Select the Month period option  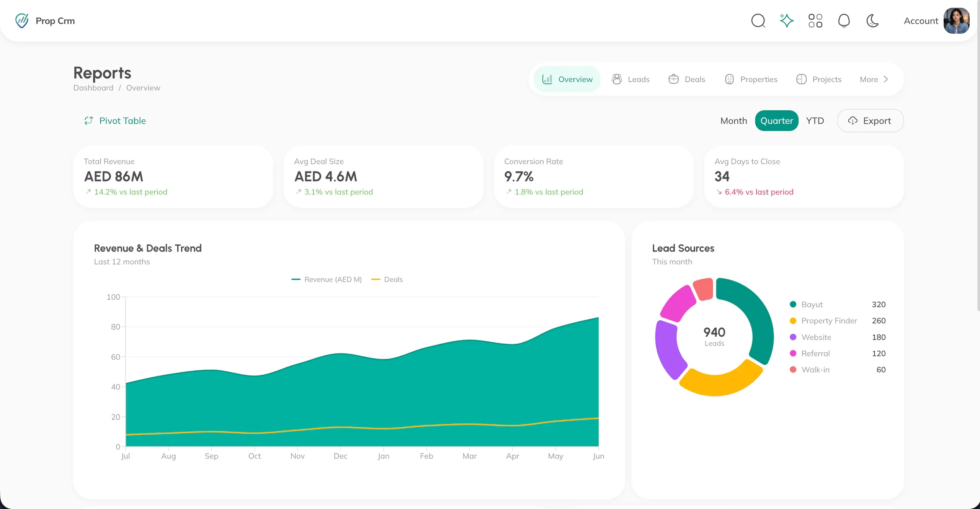[x=733, y=121]
